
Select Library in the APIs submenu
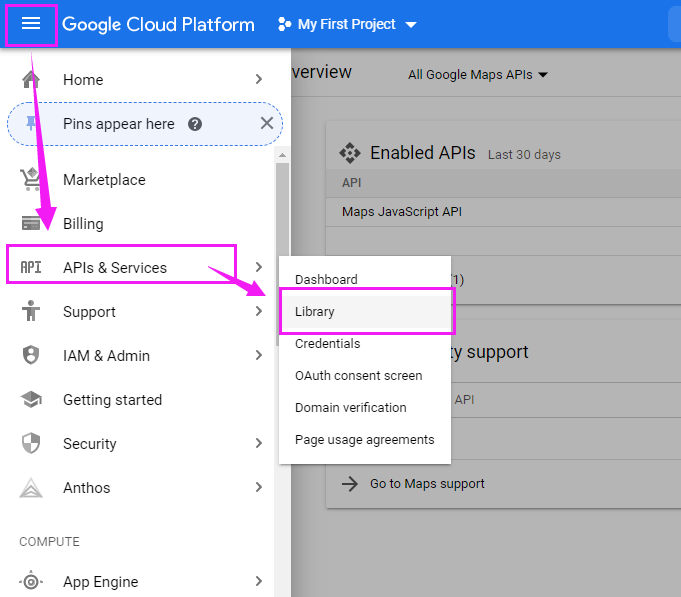[365, 312]
